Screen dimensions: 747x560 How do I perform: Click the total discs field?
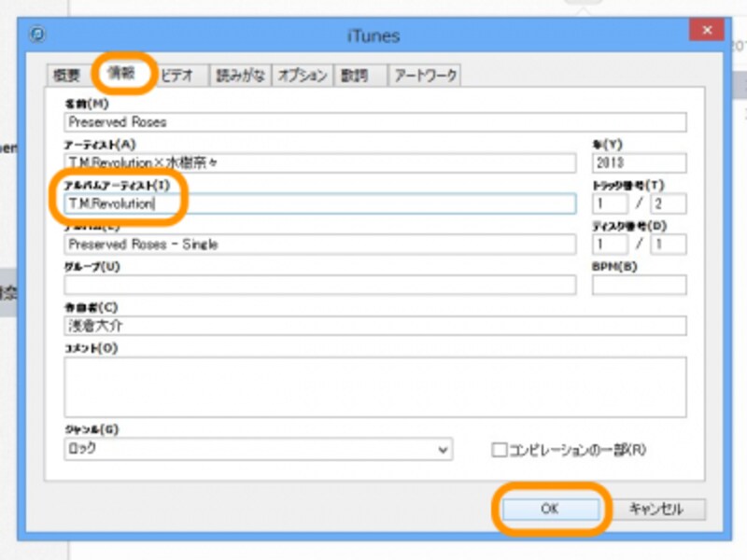coord(669,245)
